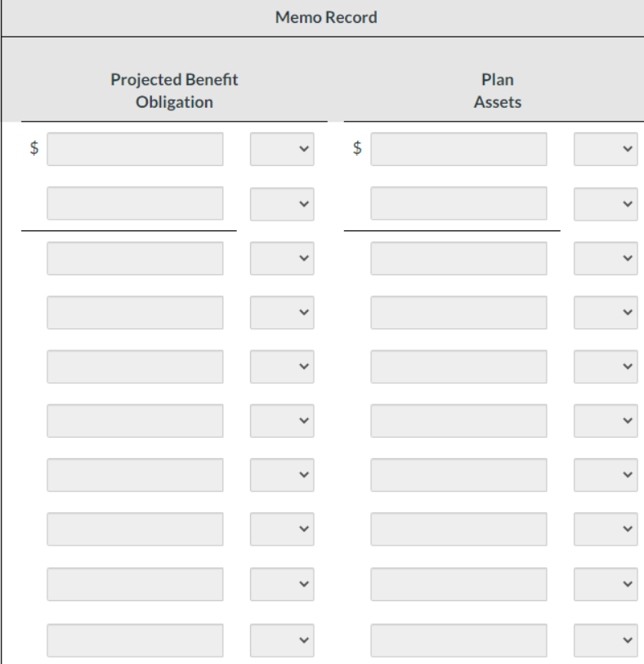The width and height of the screenshot is (644, 664).
Task: Click the third Projected Benefit Obligation input field
Action: (135, 258)
